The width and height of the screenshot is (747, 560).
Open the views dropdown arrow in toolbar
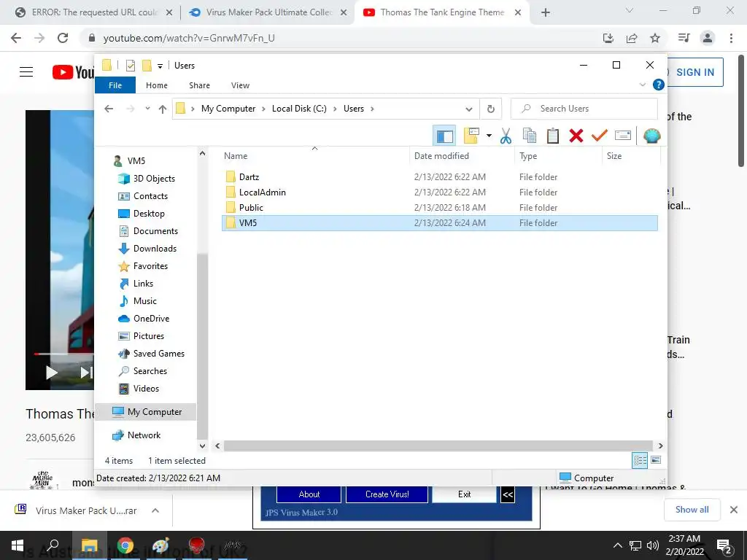tap(489, 136)
